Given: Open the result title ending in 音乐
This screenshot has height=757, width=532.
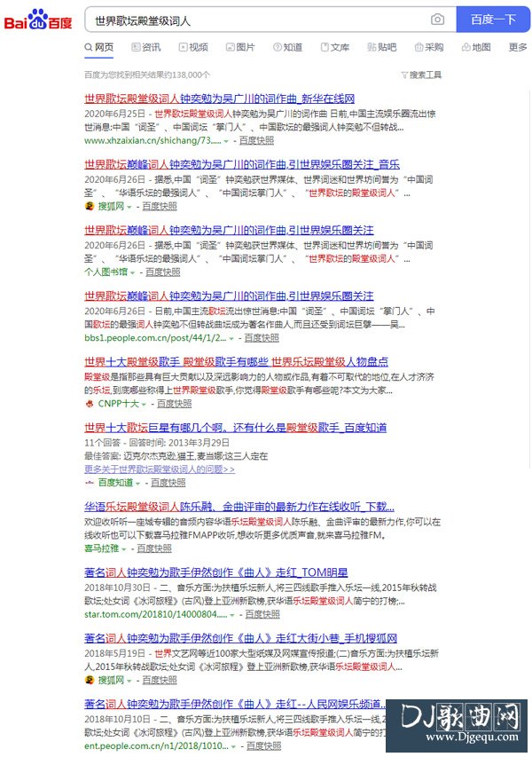Looking at the screenshot, I should click(x=242, y=165).
